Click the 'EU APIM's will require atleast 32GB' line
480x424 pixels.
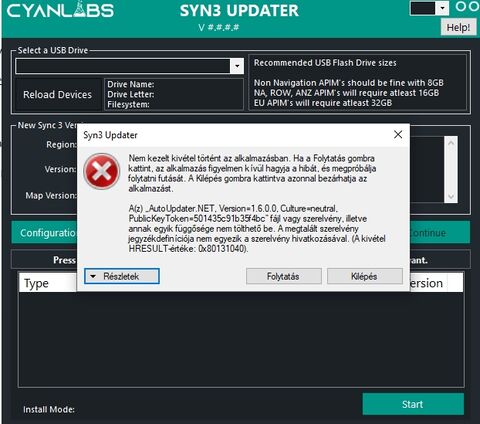(x=323, y=103)
